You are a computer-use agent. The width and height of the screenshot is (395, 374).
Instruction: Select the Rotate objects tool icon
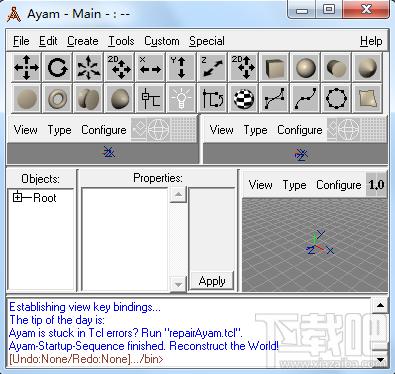coord(57,67)
